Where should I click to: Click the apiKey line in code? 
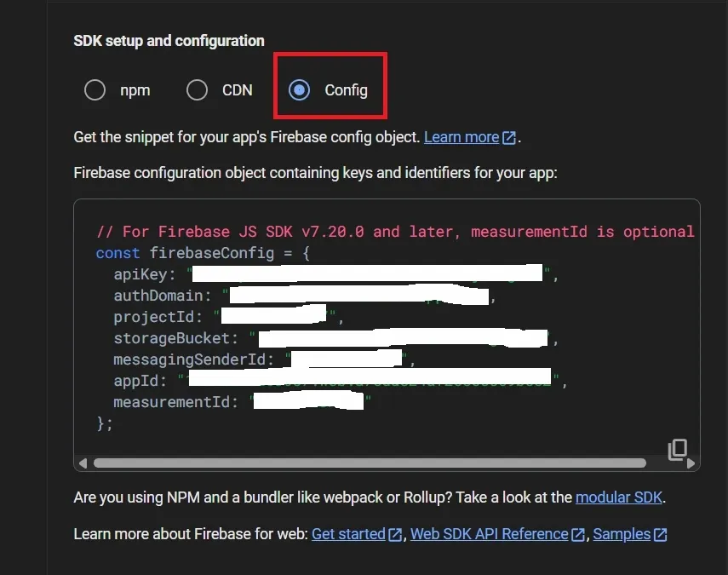(336, 274)
